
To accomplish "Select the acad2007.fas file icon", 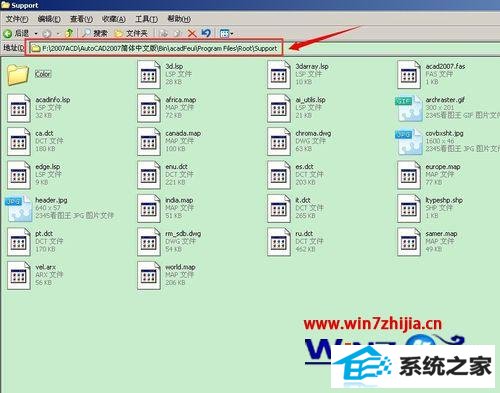I will [x=409, y=75].
